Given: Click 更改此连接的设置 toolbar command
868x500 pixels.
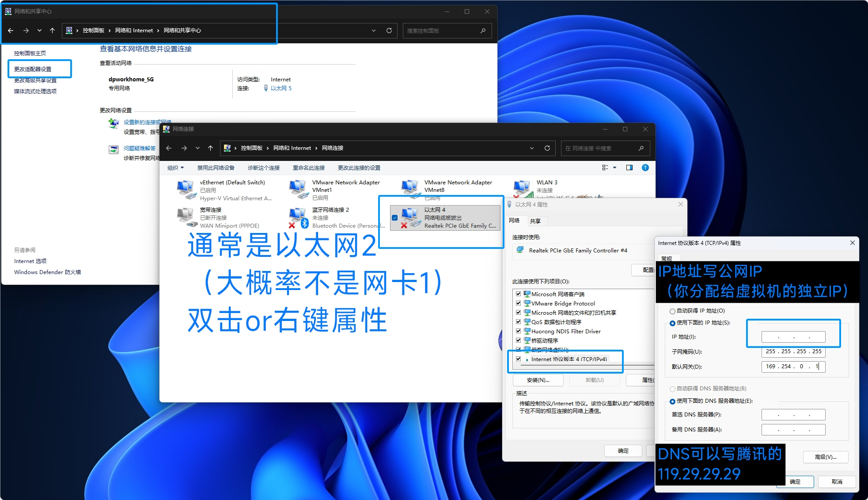Looking at the screenshot, I should [x=359, y=168].
